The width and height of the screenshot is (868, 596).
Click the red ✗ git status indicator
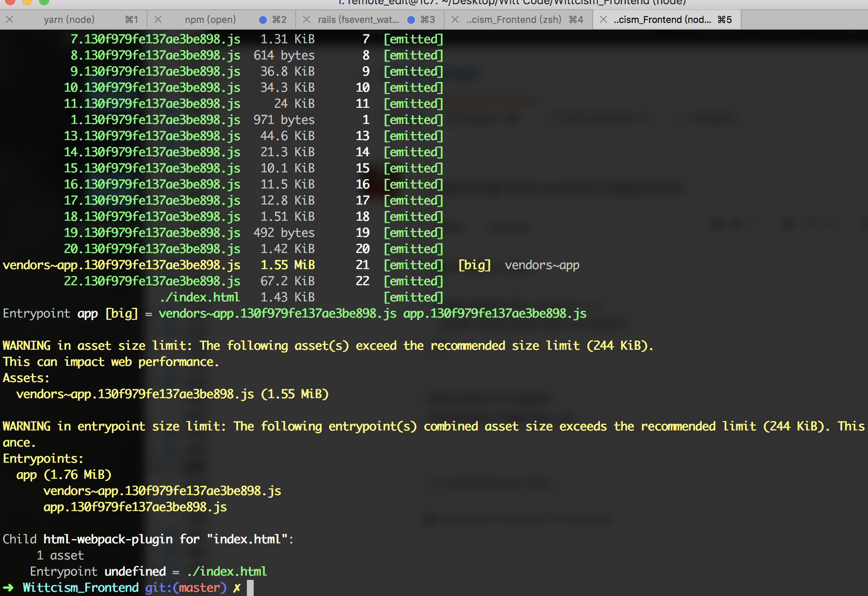pyautogui.click(x=236, y=588)
